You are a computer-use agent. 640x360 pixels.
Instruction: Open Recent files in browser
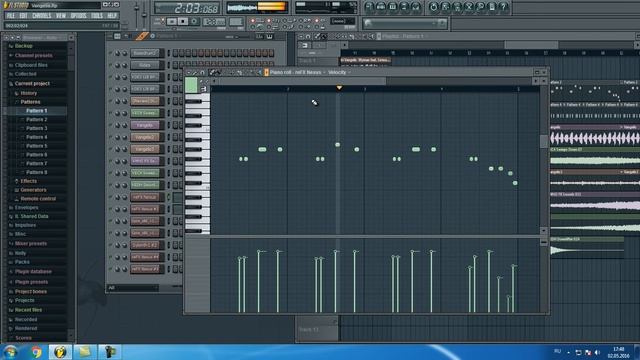[28, 310]
